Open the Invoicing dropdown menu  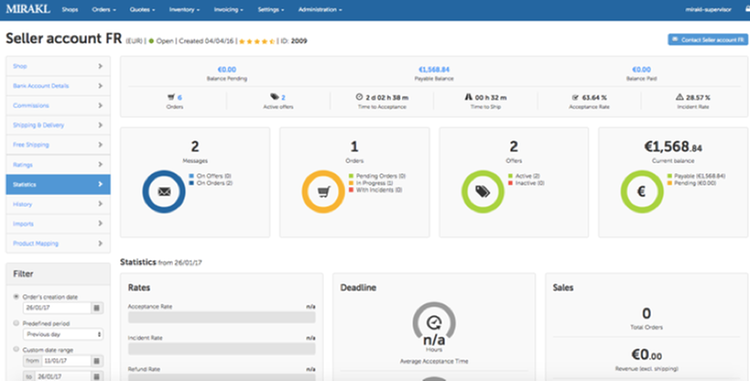[x=228, y=10]
